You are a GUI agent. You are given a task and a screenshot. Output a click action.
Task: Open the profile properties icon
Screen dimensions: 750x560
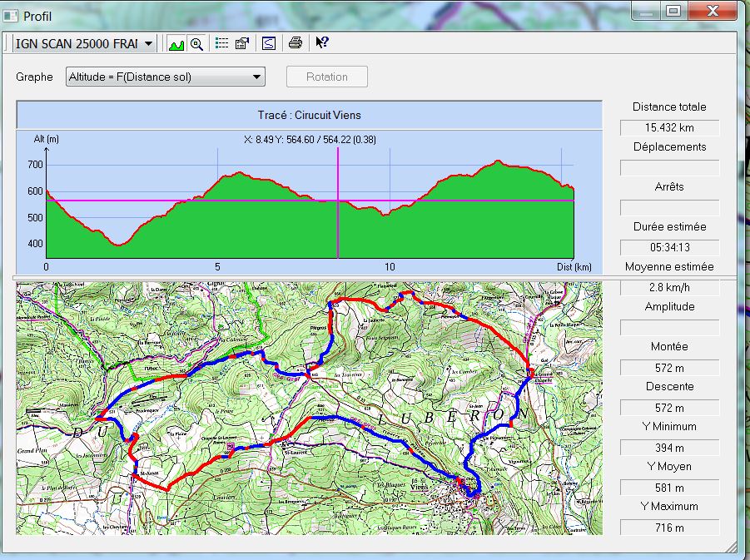242,43
